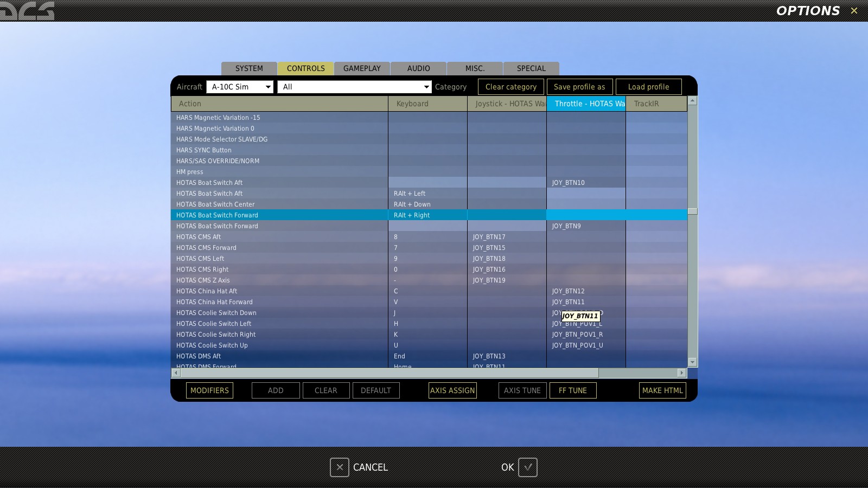
Task: Click the Load profile button
Action: click(648, 87)
